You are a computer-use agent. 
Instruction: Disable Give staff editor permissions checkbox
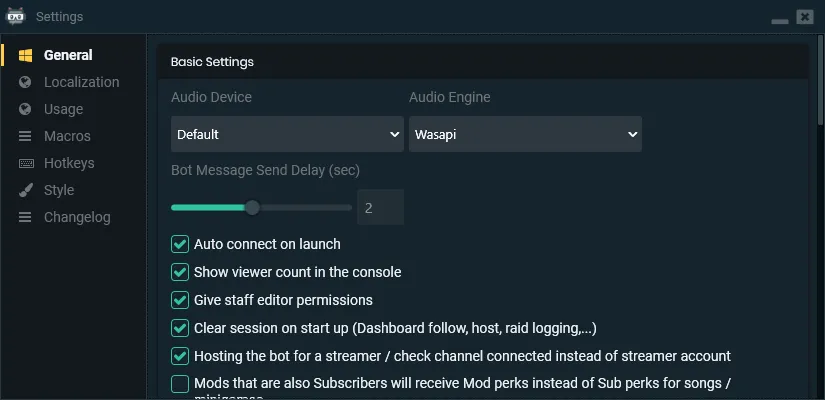[180, 300]
